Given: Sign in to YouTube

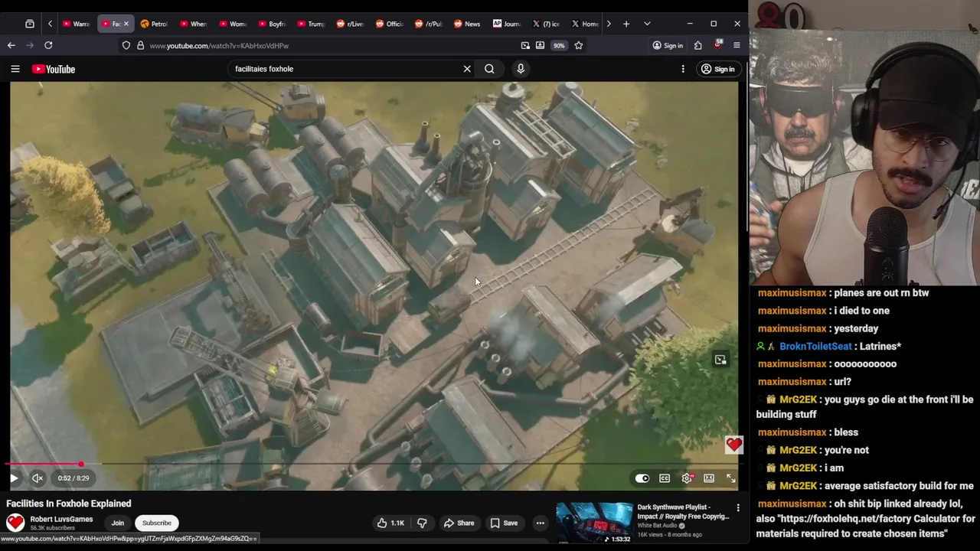Looking at the screenshot, I should click(x=718, y=69).
